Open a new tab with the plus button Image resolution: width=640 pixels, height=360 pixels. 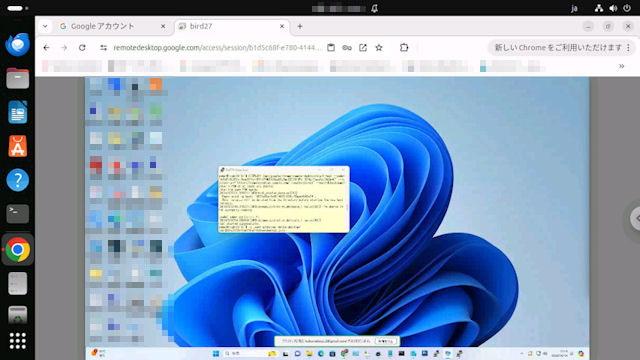[x=300, y=26]
